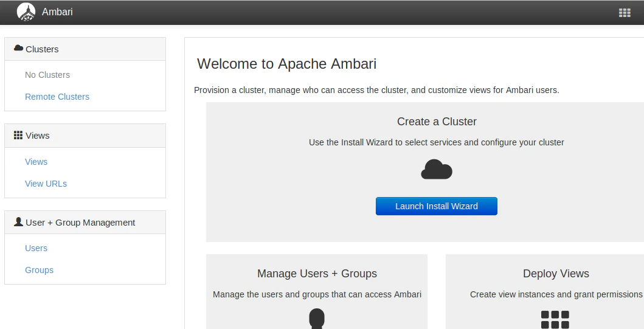The width and height of the screenshot is (644, 329).
Task: Click the Manage Users + Groups title
Action: (x=317, y=274)
